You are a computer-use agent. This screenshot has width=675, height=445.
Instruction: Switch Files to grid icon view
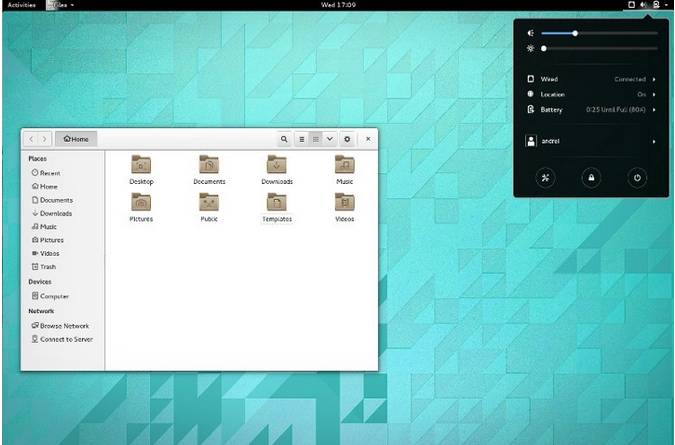[316, 139]
